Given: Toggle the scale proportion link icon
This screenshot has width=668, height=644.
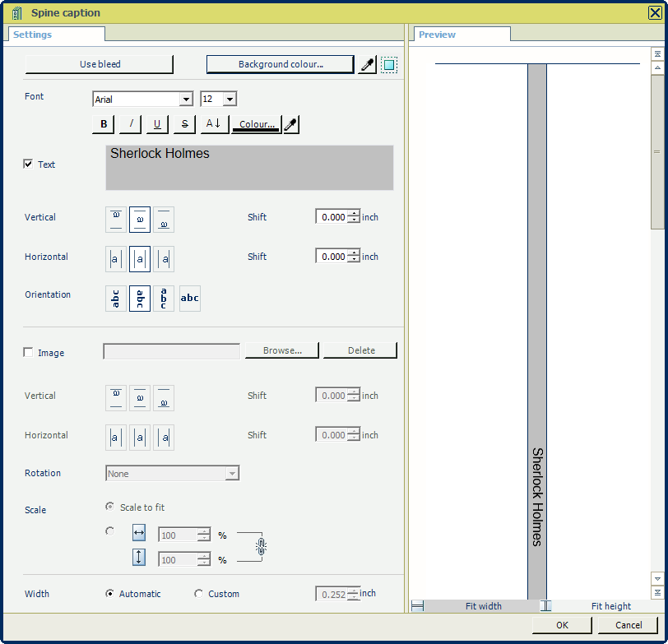Looking at the screenshot, I should (261, 546).
